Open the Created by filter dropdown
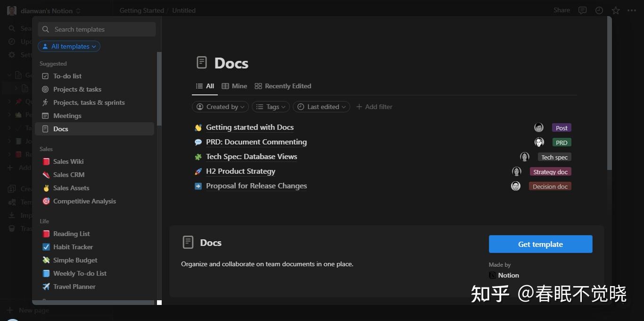 coord(220,107)
